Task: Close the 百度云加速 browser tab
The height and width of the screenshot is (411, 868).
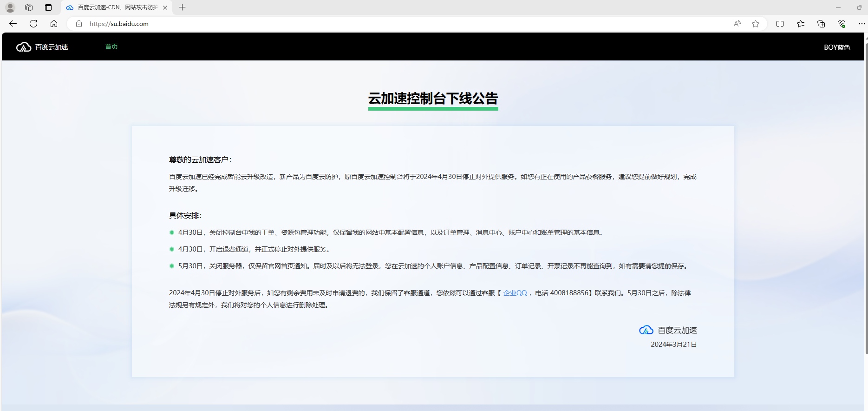Action: [165, 7]
